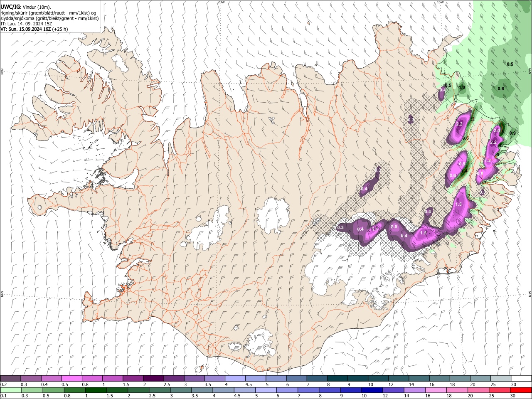Click the bright pink 0.5 swatch in snow legend
Screen dimensions: 532x399
pyautogui.click(x=71, y=379)
